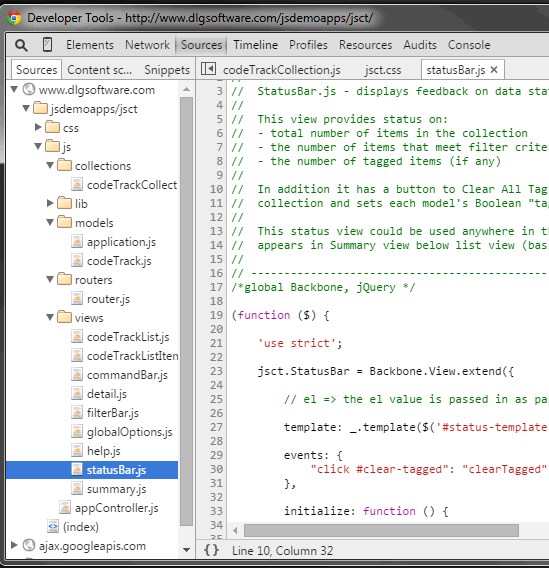Collapse the js folder arrow

coord(38,146)
